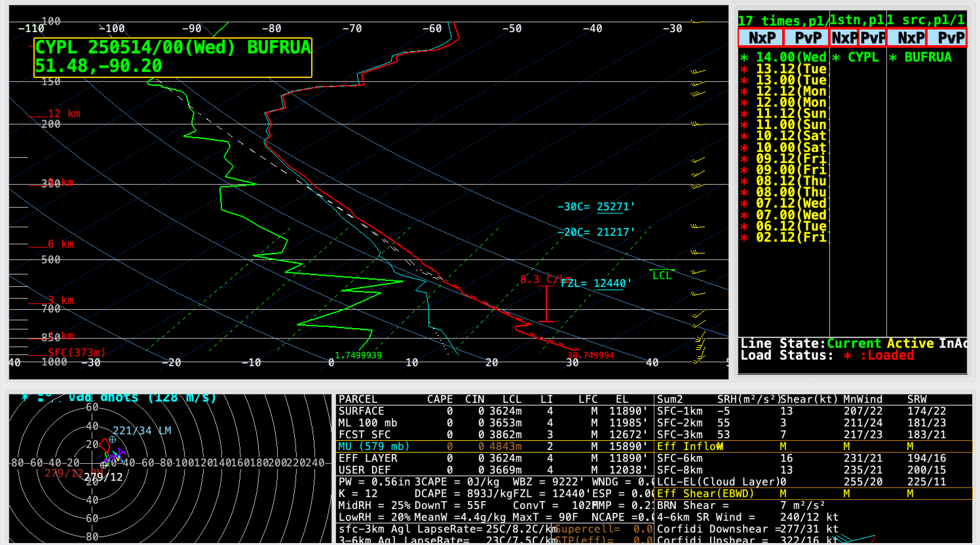
Task: Click the -20C= 21217' height label
Action: click(596, 232)
